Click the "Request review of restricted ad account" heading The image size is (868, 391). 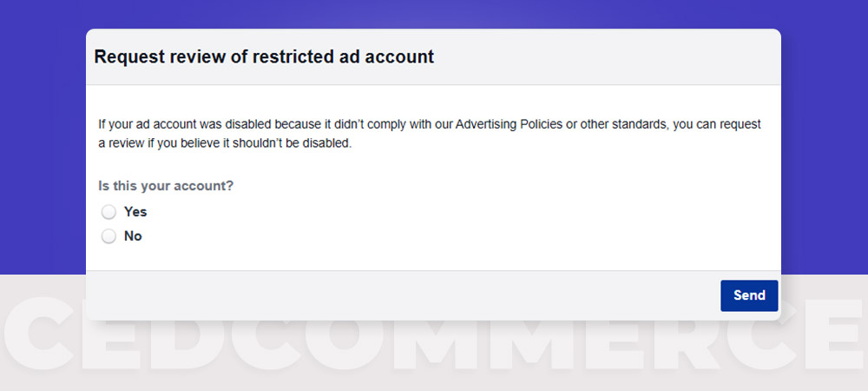click(264, 56)
